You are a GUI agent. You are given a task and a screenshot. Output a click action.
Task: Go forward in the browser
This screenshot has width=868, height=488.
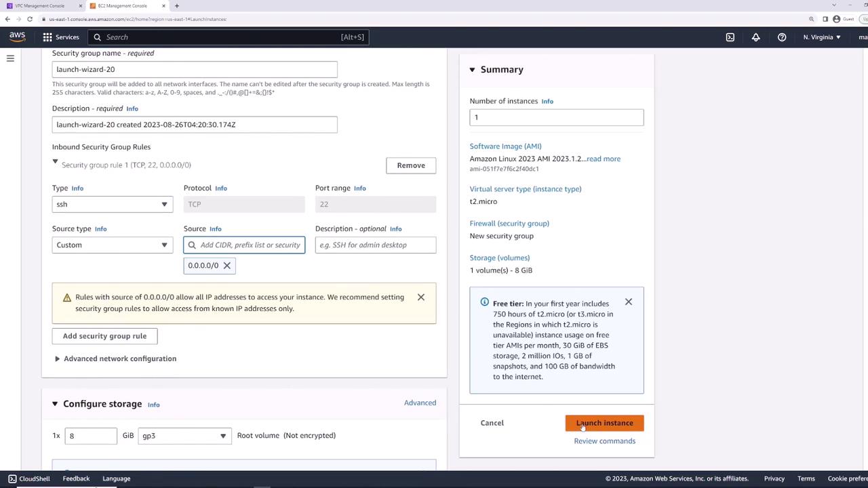pyautogui.click(x=18, y=19)
